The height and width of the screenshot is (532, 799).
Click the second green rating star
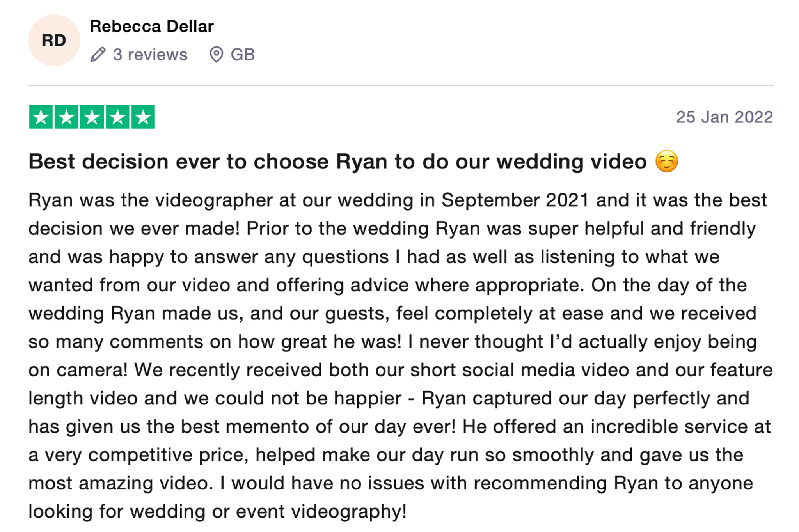click(66, 117)
